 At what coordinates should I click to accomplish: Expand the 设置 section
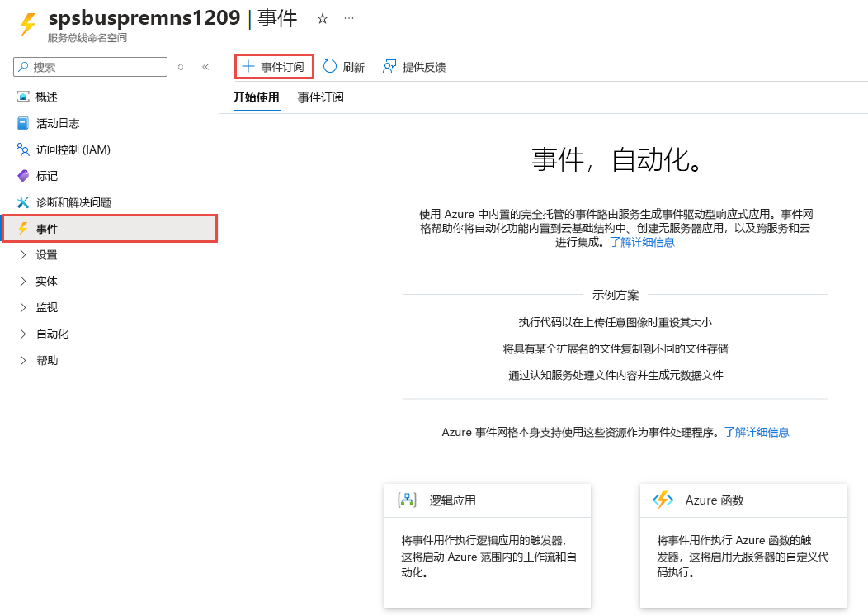23,255
